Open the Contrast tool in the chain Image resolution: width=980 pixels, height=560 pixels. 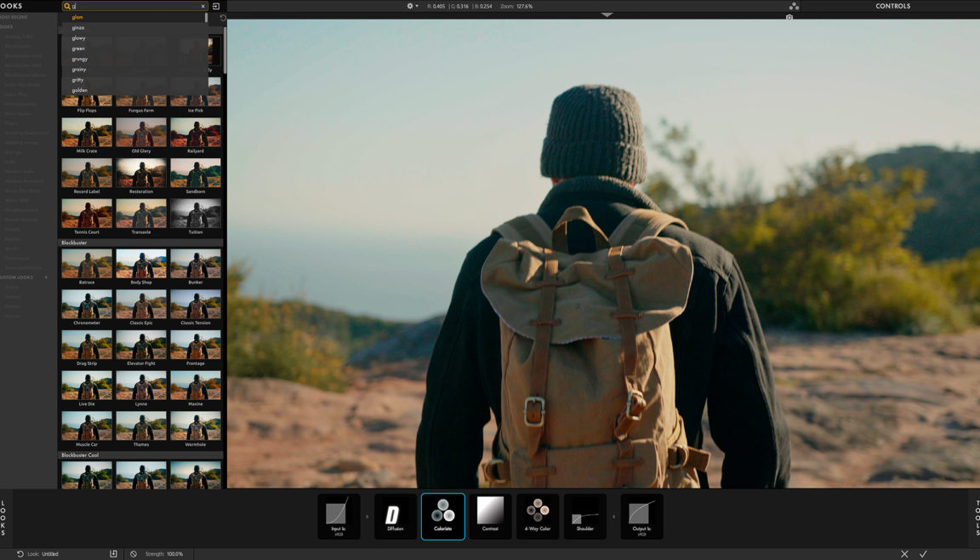tap(490, 516)
